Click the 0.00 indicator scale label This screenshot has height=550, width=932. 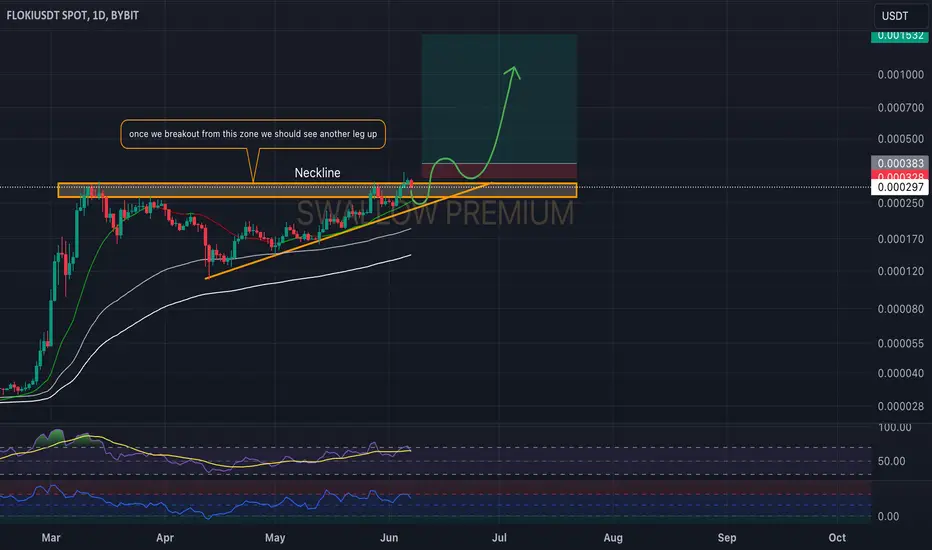click(889, 517)
